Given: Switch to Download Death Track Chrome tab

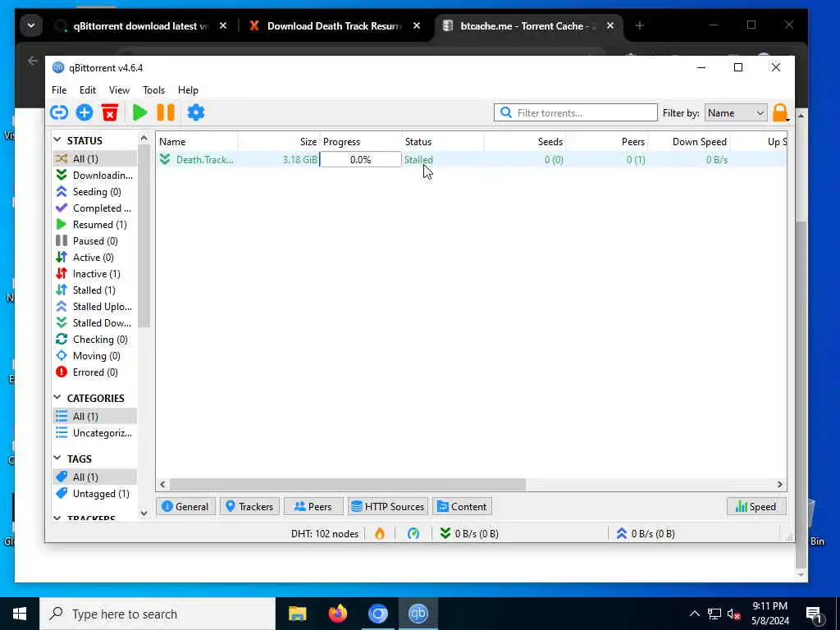Looking at the screenshot, I should (x=335, y=25).
